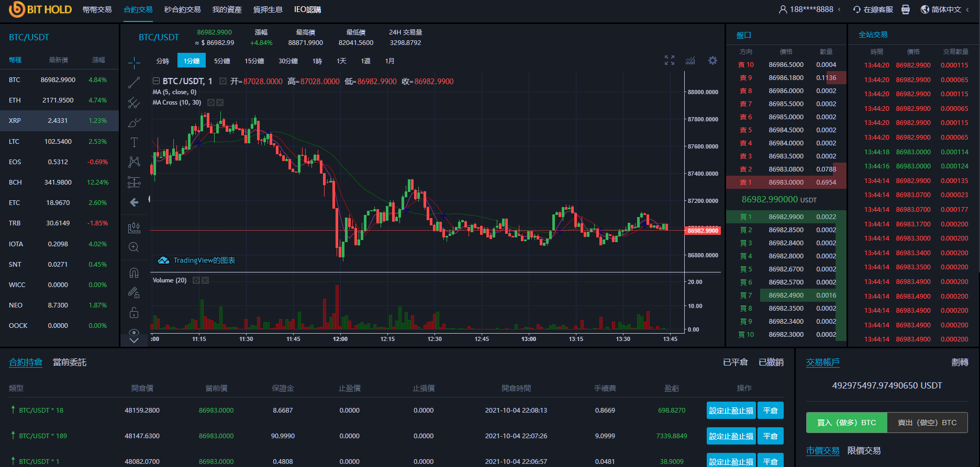
Task: Collapse the BTC/USDT chart legend box
Action: 156,81
